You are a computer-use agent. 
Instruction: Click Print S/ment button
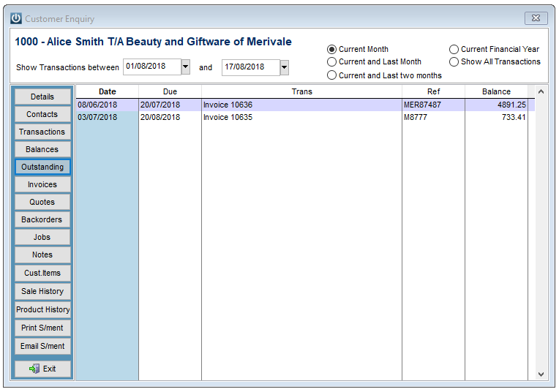42,328
